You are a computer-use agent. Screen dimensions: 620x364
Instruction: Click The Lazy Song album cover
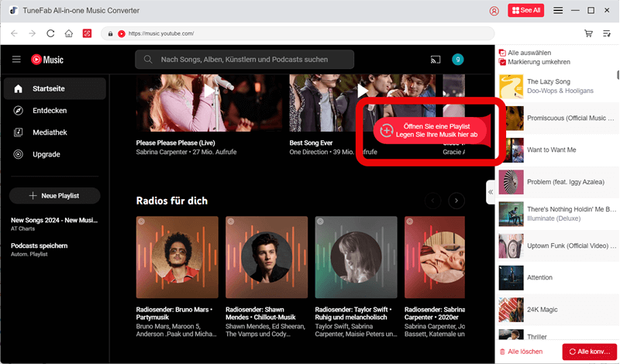click(511, 86)
